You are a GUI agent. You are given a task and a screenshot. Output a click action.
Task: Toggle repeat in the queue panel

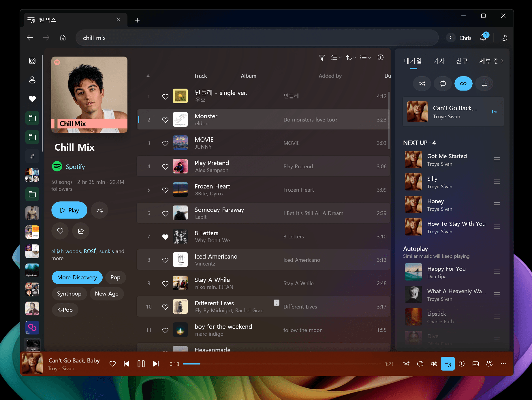[x=443, y=84]
